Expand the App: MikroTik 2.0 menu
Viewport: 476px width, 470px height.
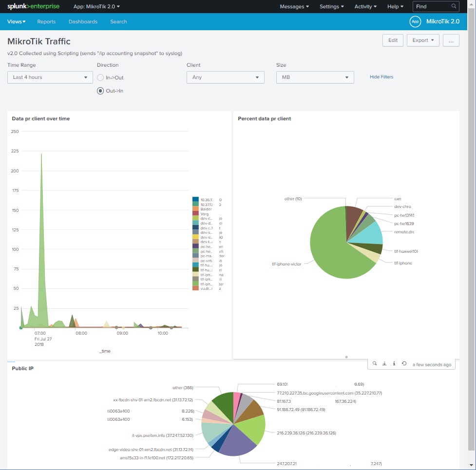pos(96,6)
